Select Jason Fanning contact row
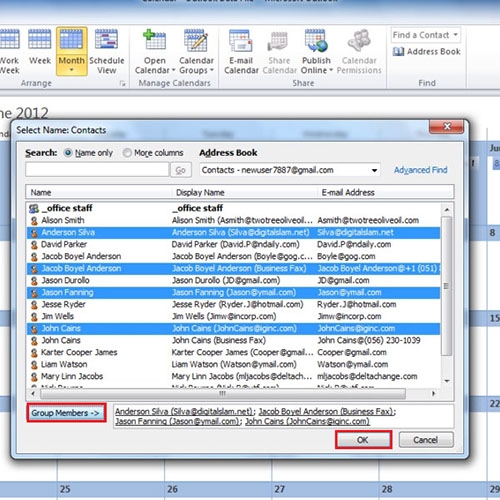 point(233,293)
